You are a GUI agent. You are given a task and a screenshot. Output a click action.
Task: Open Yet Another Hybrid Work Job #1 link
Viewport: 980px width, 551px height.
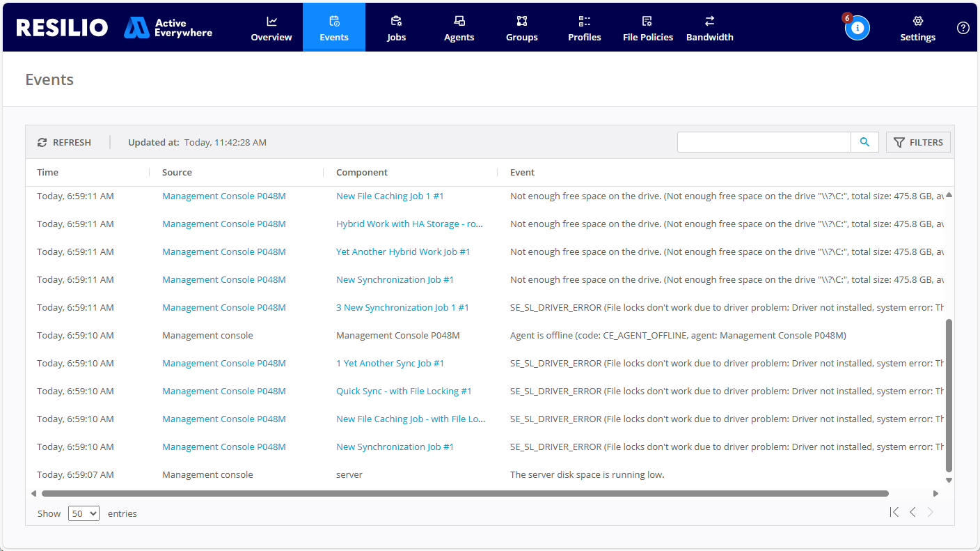(403, 251)
